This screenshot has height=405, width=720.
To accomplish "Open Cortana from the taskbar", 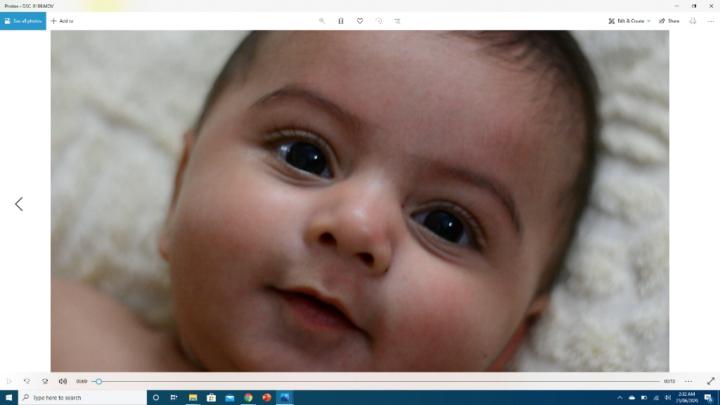I will [156, 398].
